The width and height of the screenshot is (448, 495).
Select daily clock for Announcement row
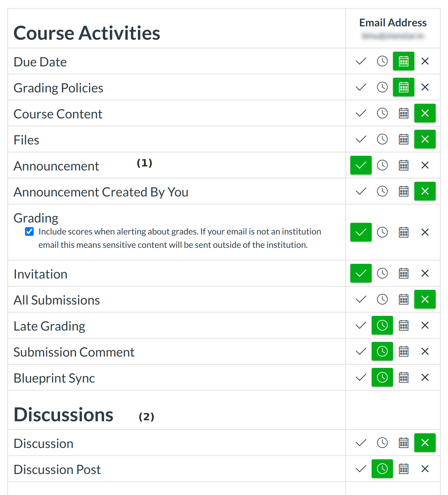coord(382,165)
